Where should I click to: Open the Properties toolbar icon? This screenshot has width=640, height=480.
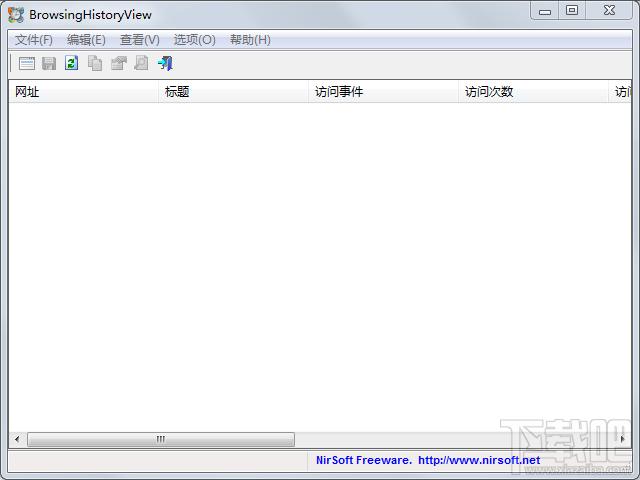coord(119,63)
